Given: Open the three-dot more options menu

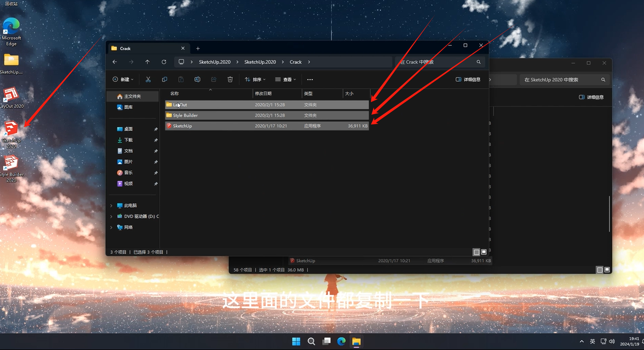Looking at the screenshot, I should [310, 79].
